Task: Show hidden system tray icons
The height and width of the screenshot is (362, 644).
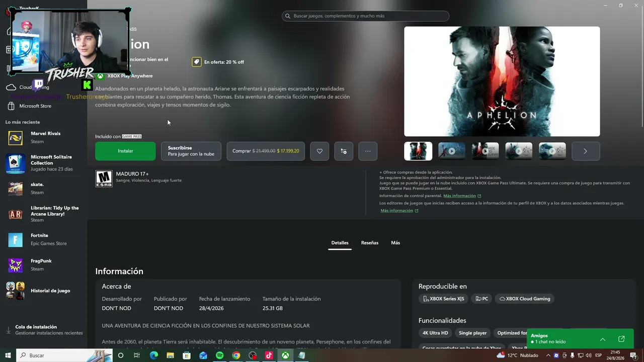Action: 548,355
